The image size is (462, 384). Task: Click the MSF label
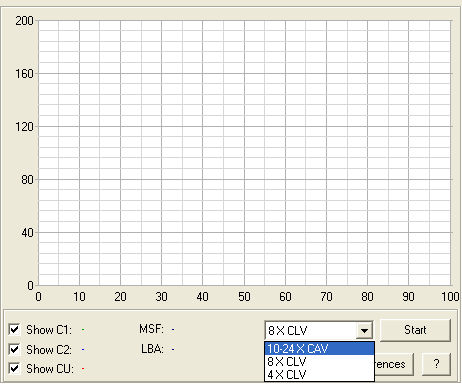pos(151,329)
